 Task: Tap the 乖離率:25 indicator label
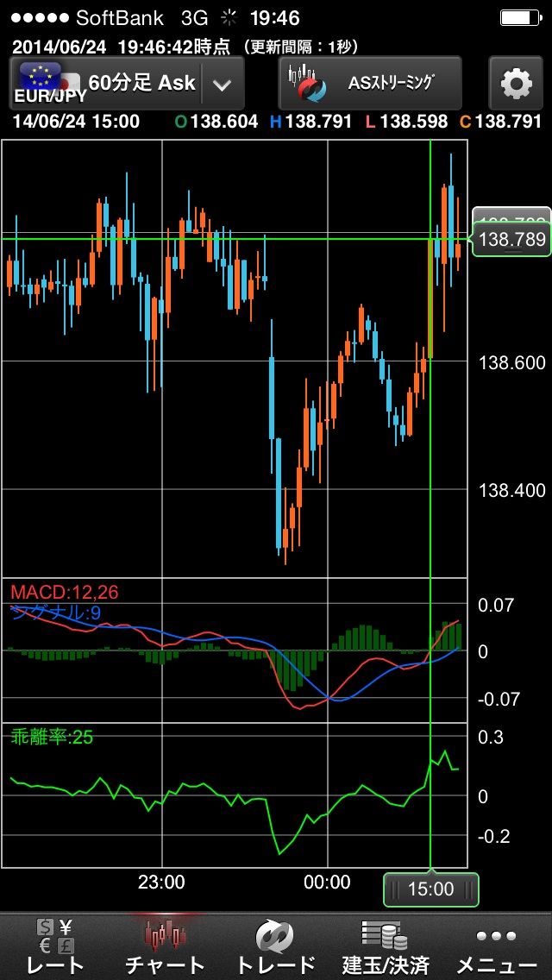click(x=52, y=737)
